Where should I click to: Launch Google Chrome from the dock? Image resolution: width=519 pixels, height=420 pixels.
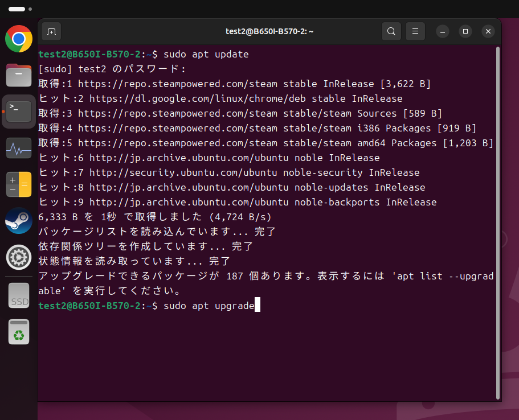(x=19, y=39)
